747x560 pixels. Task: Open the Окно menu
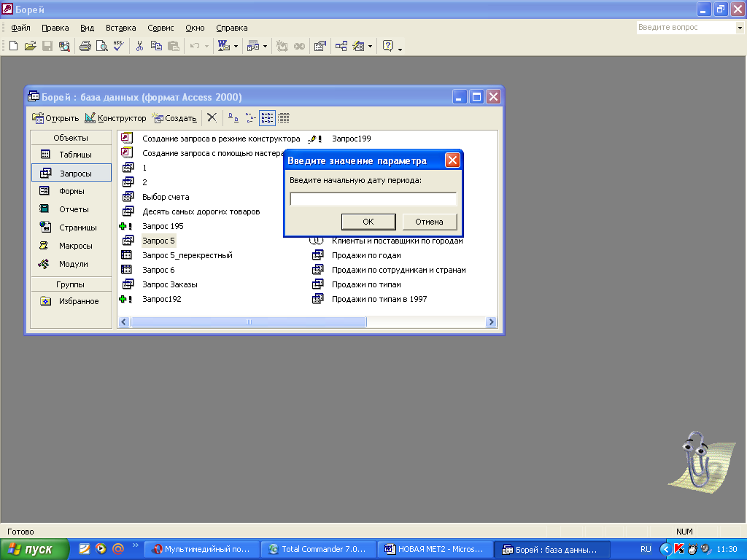click(195, 28)
